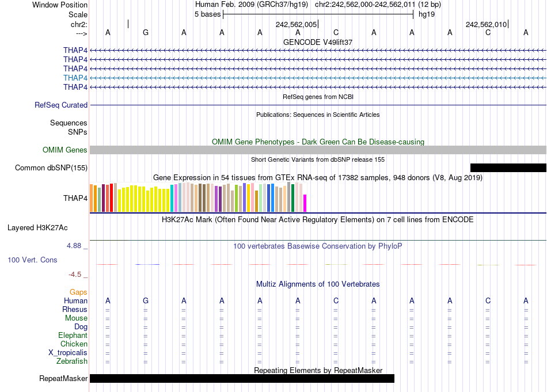
Task: Select the X_tropicalis alignment row label
Action: pos(68,353)
